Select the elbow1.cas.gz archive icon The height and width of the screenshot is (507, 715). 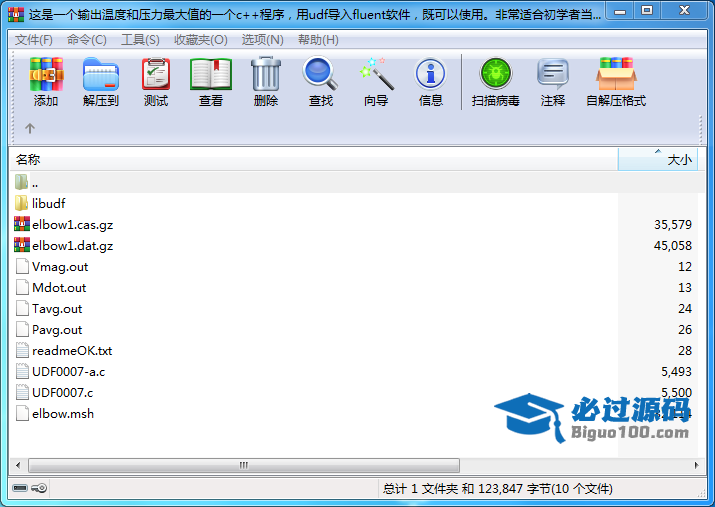(22, 224)
